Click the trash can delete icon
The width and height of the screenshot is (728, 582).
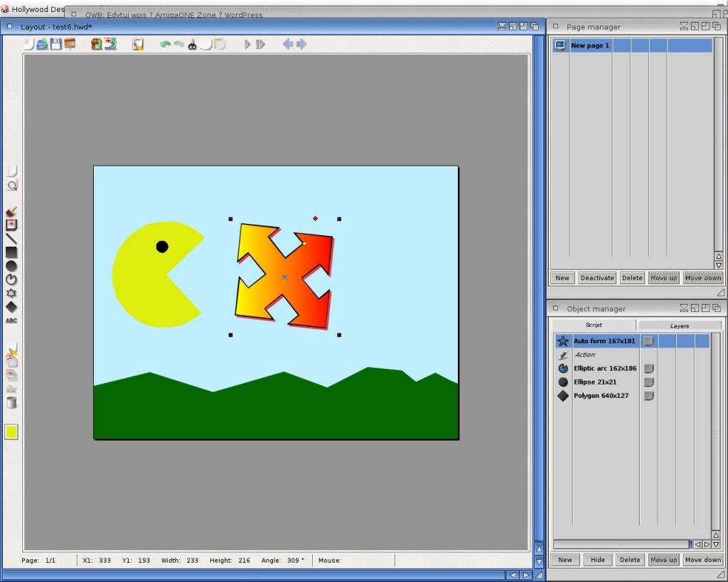pyautogui.click(x=11, y=402)
